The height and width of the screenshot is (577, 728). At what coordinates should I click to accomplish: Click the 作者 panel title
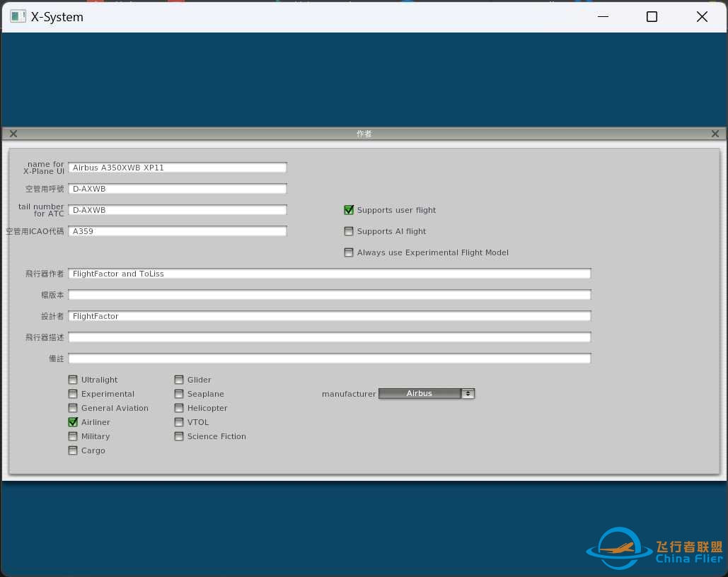(364, 134)
